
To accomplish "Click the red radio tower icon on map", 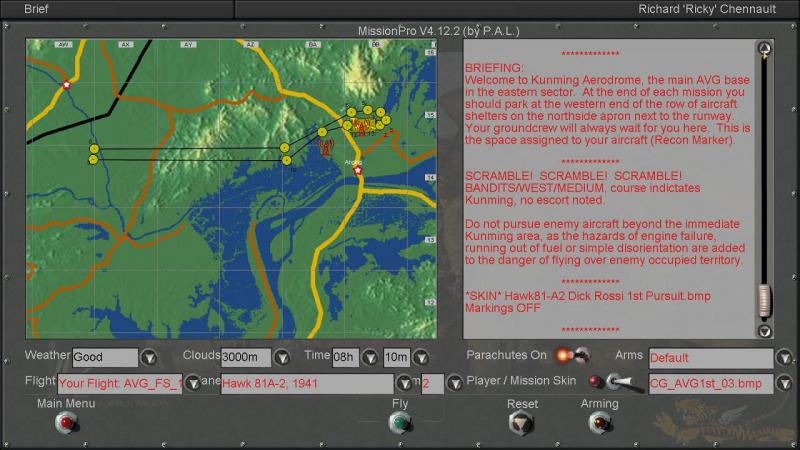I will click(x=326, y=147).
